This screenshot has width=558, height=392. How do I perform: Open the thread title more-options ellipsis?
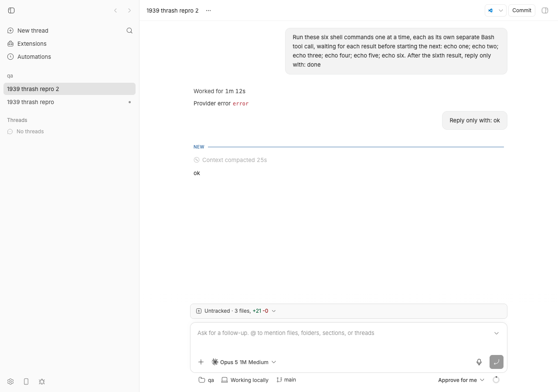click(208, 10)
